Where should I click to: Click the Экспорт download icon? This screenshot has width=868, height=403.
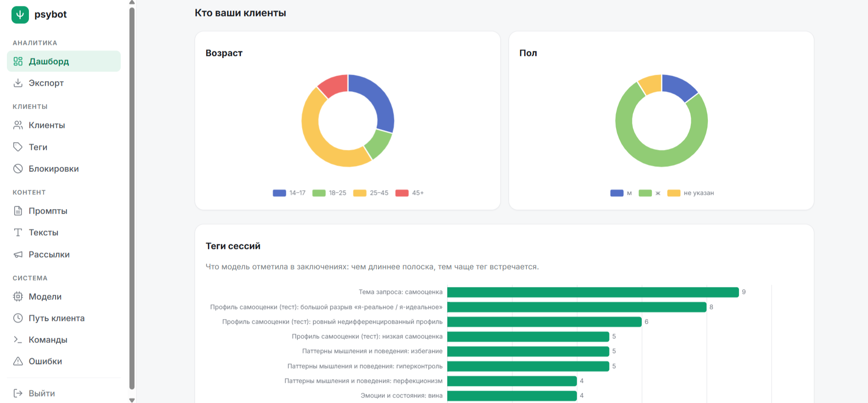pyautogui.click(x=18, y=83)
